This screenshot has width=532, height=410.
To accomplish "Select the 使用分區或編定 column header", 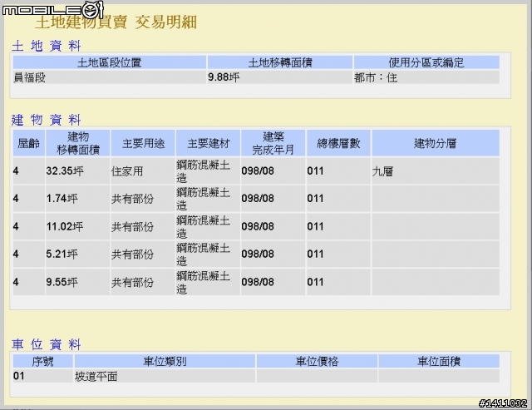I will click(426, 62).
